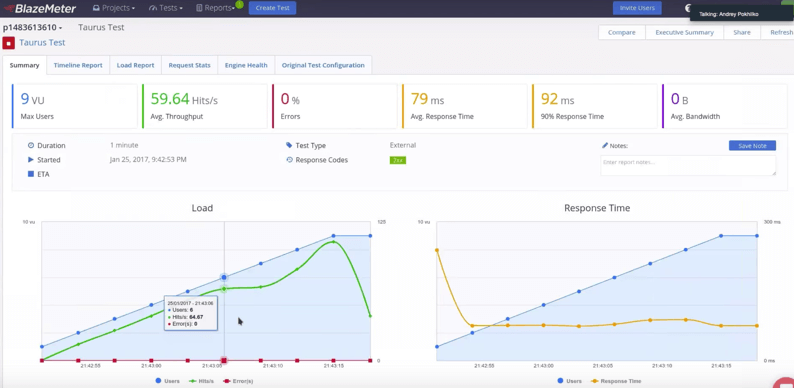Click the Refresh button
The image size is (794, 388).
click(x=778, y=32)
